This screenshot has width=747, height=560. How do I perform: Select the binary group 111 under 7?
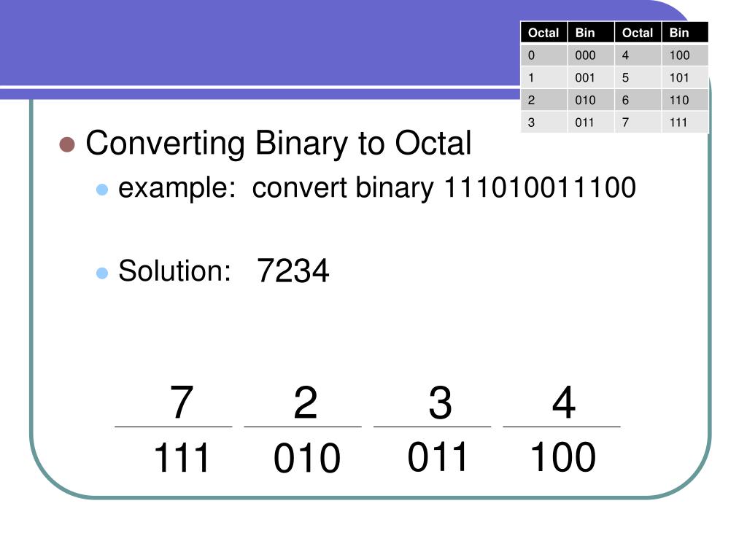click(182, 458)
